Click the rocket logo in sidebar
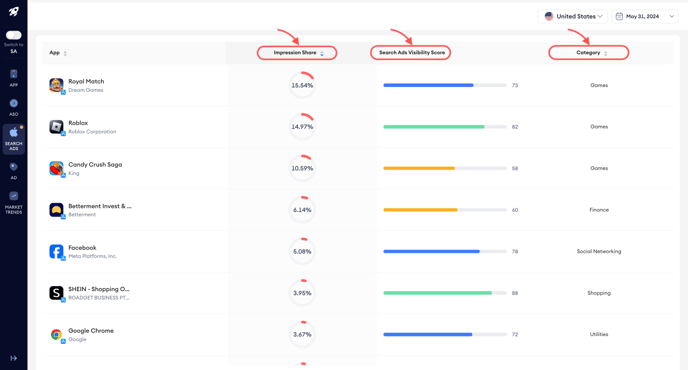Image resolution: width=688 pixels, height=370 pixels. pyautogui.click(x=14, y=12)
